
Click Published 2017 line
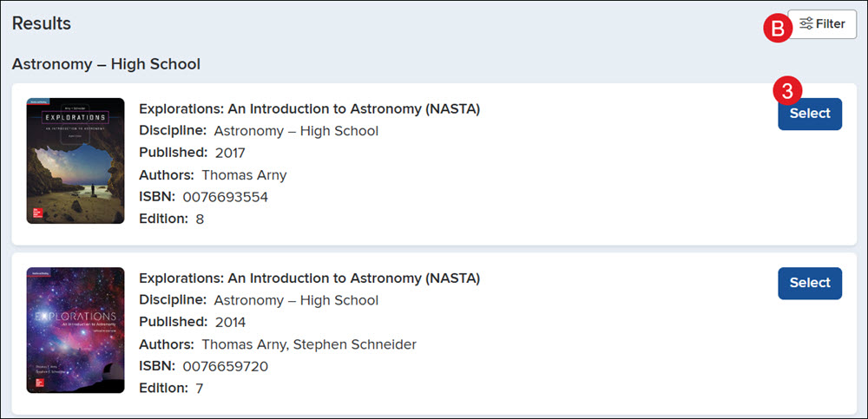[192, 153]
